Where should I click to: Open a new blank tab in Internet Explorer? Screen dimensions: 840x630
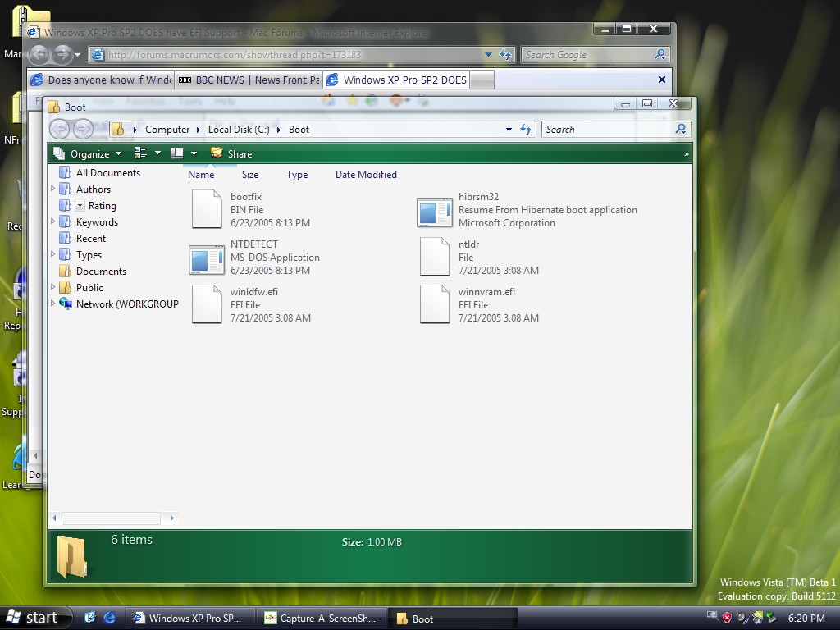482,80
